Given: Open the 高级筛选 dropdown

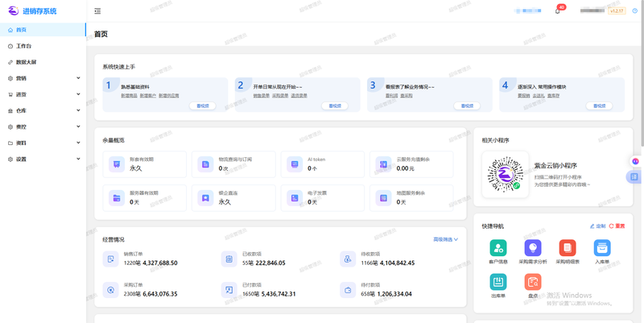Looking at the screenshot, I should pos(446,239).
